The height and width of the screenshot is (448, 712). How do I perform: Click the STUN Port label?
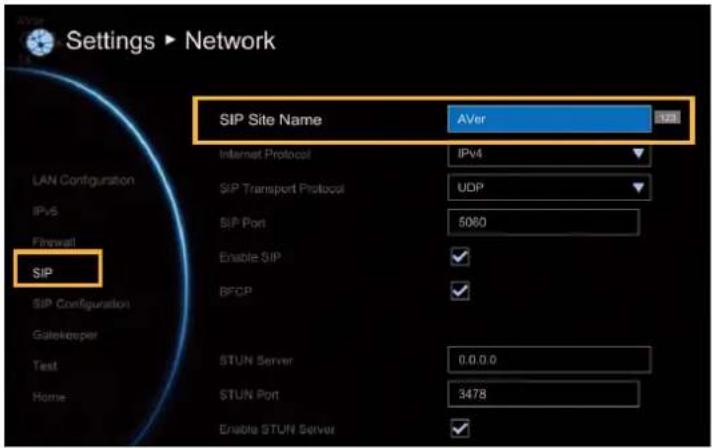pos(249,395)
